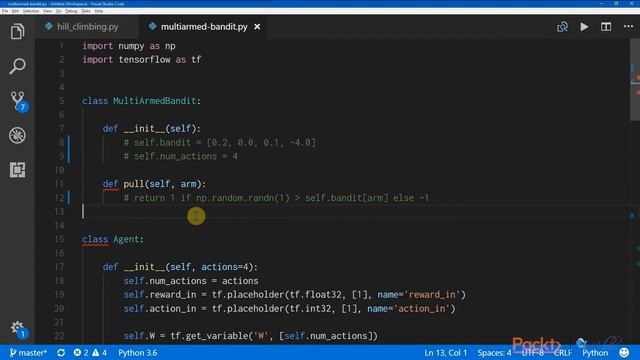
Task: Place cursor on empty line 13
Action: click(355, 211)
